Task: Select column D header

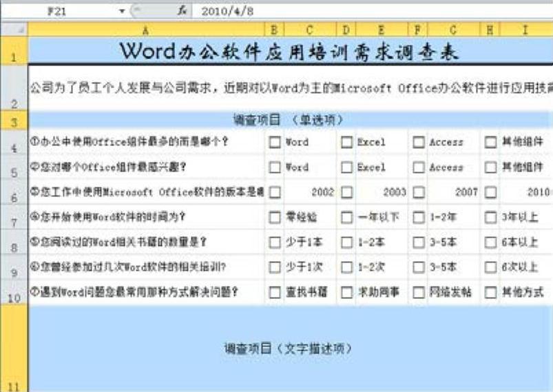Action: (x=346, y=30)
